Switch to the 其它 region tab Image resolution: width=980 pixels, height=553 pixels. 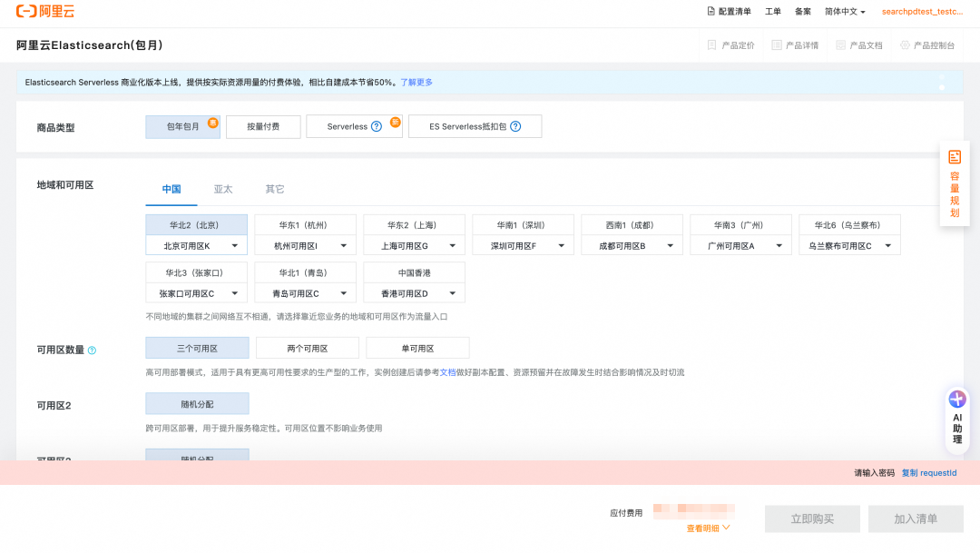pos(274,189)
